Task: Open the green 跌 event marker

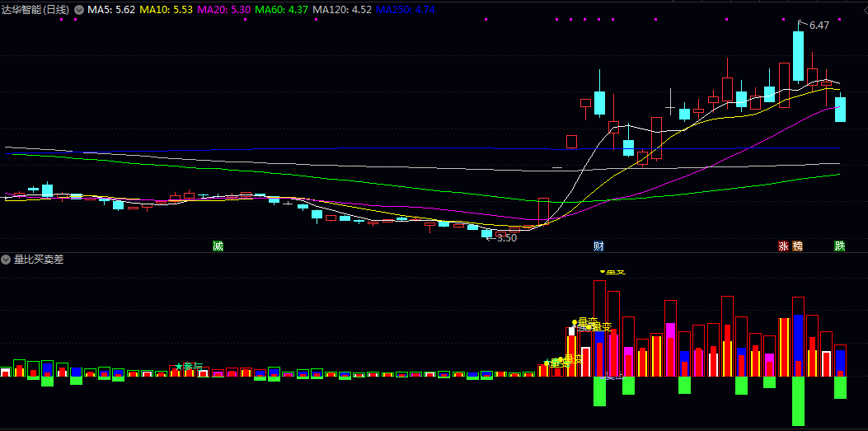Action: pyautogui.click(x=840, y=246)
